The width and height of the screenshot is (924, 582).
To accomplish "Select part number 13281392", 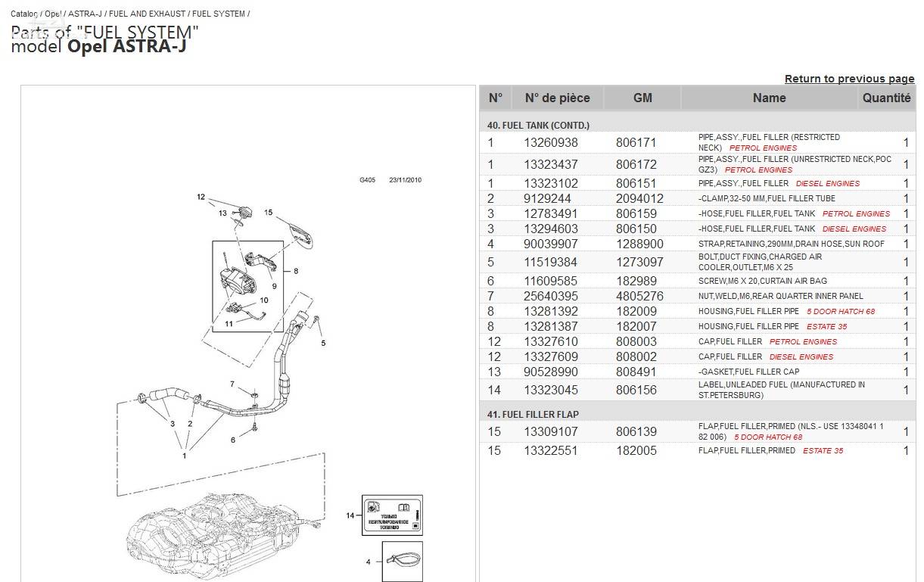I will pos(550,311).
